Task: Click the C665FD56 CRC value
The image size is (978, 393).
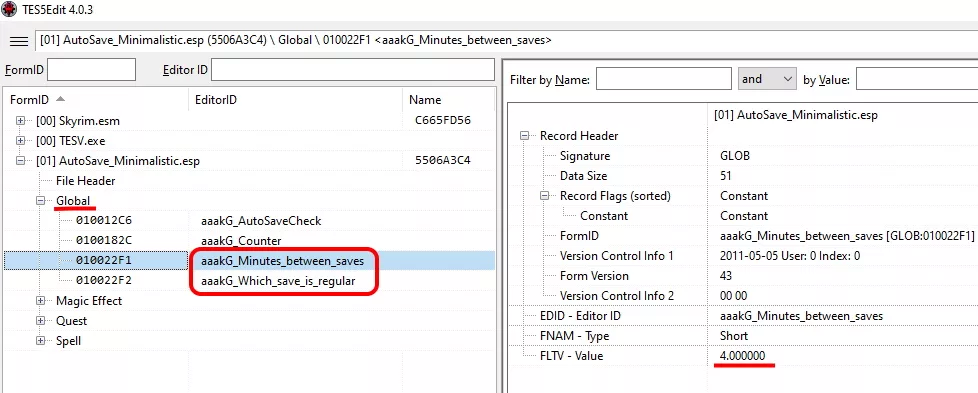Action: point(442,120)
